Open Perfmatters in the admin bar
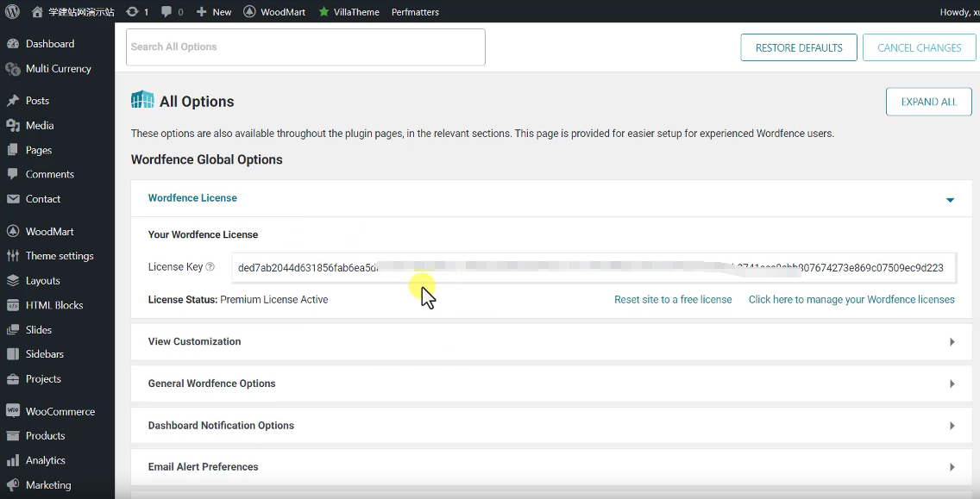The image size is (980, 499). (x=415, y=12)
